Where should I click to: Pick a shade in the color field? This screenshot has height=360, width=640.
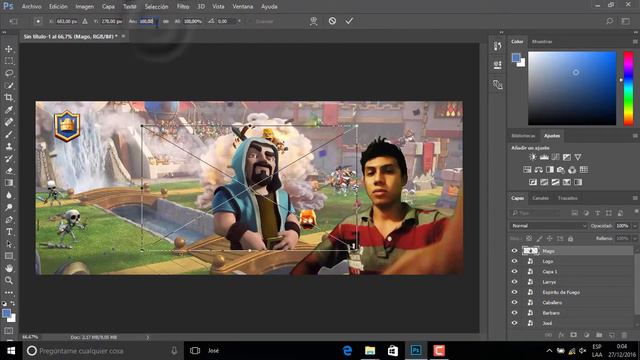572,88
